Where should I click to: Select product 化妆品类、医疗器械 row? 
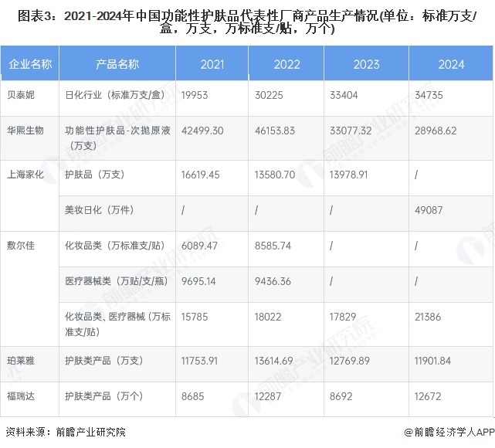[x=117, y=324]
